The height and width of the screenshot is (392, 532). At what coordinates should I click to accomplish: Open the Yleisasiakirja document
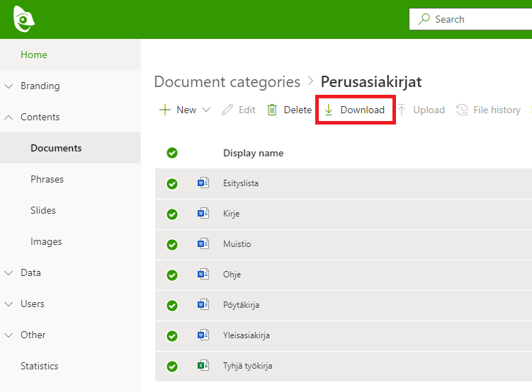[246, 335]
